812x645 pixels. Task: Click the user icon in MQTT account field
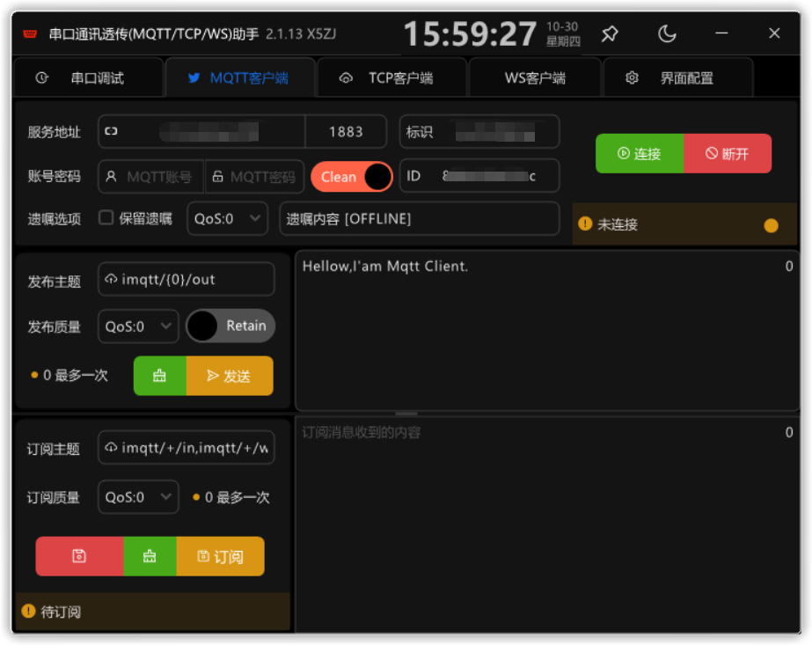(111, 177)
